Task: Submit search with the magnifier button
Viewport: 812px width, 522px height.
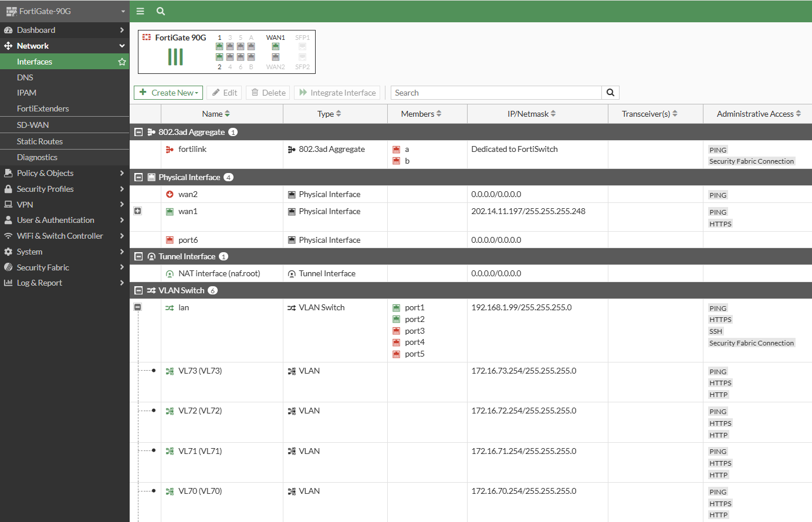Action: pyautogui.click(x=610, y=93)
